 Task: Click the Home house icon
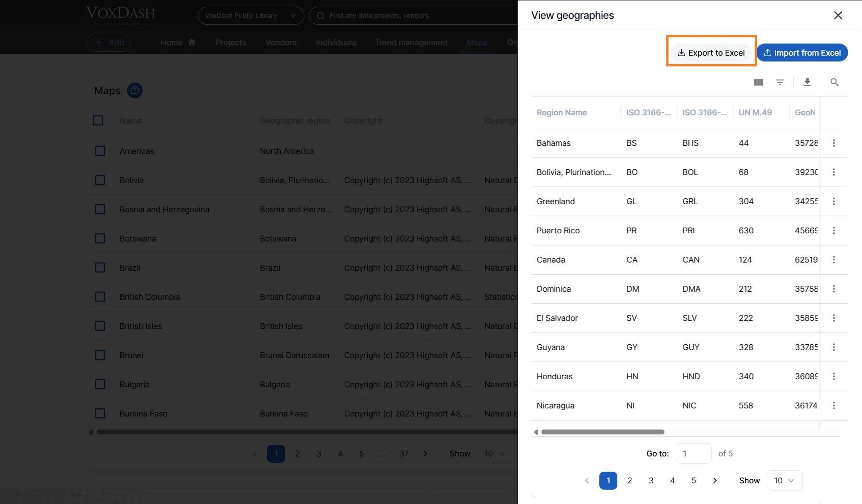tap(192, 42)
